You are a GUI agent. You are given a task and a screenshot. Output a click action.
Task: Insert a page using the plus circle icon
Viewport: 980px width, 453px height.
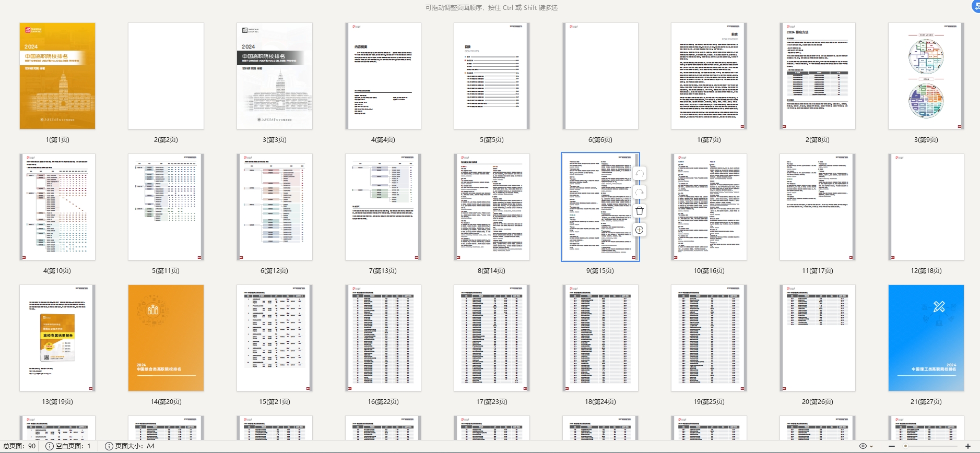coord(640,230)
